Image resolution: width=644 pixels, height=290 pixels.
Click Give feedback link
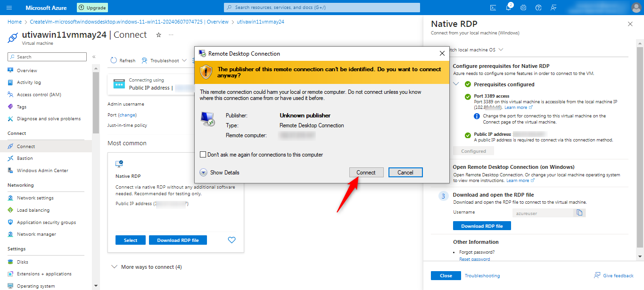614,276
